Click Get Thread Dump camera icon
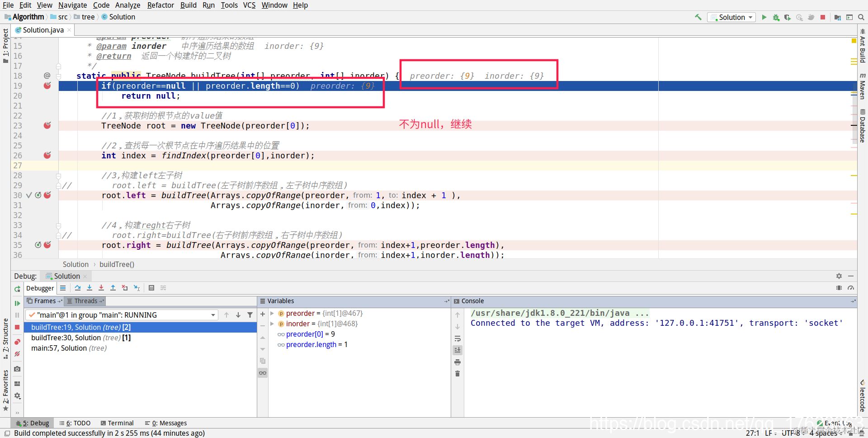Viewport: 868px width, 438px height. pyautogui.click(x=17, y=369)
